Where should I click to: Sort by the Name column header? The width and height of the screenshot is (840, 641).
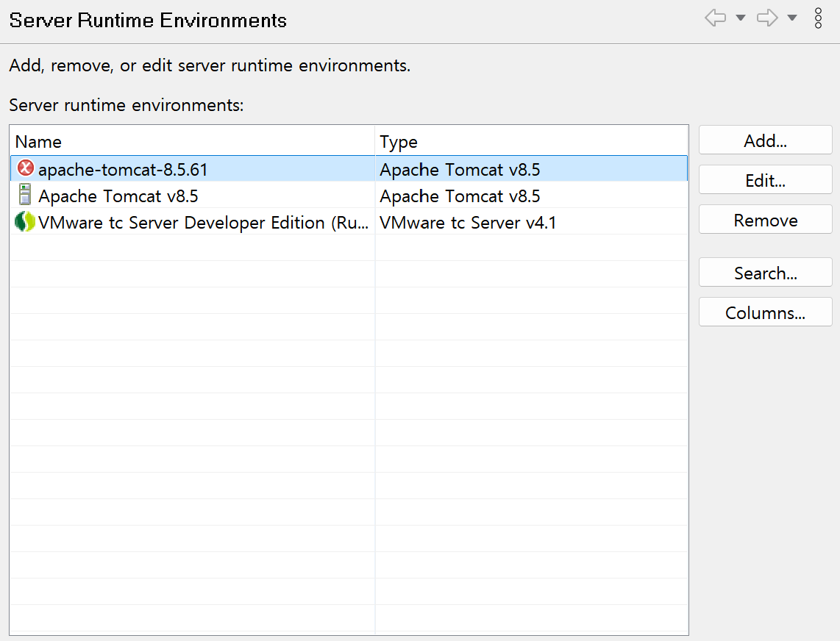192,141
